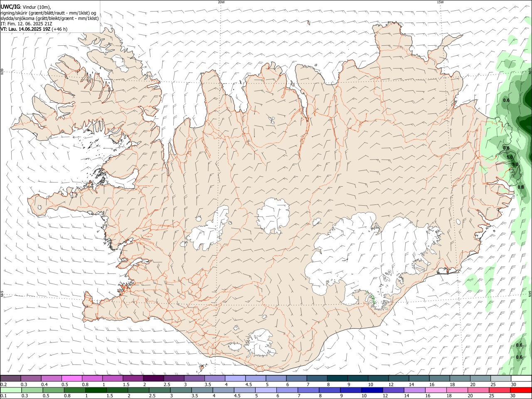Click the orchid 0.4 snow legend swatch
The height and width of the screenshot is (399, 532).
coord(51,378)
